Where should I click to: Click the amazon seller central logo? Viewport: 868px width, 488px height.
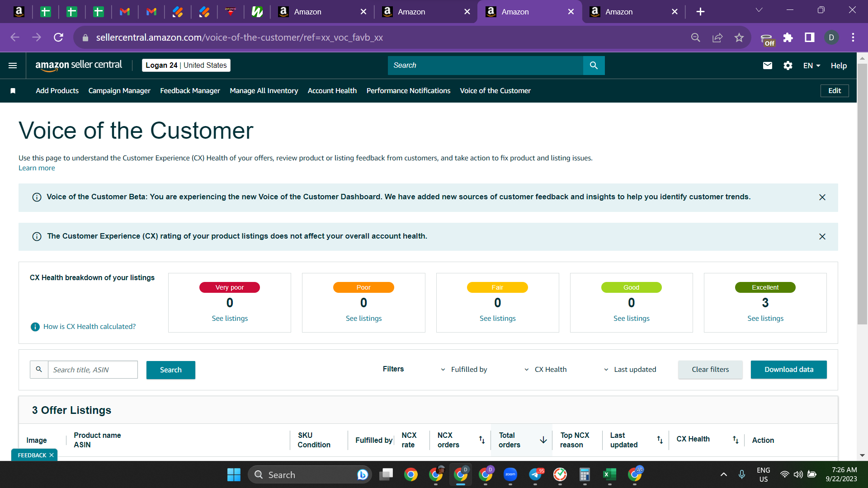79,66
